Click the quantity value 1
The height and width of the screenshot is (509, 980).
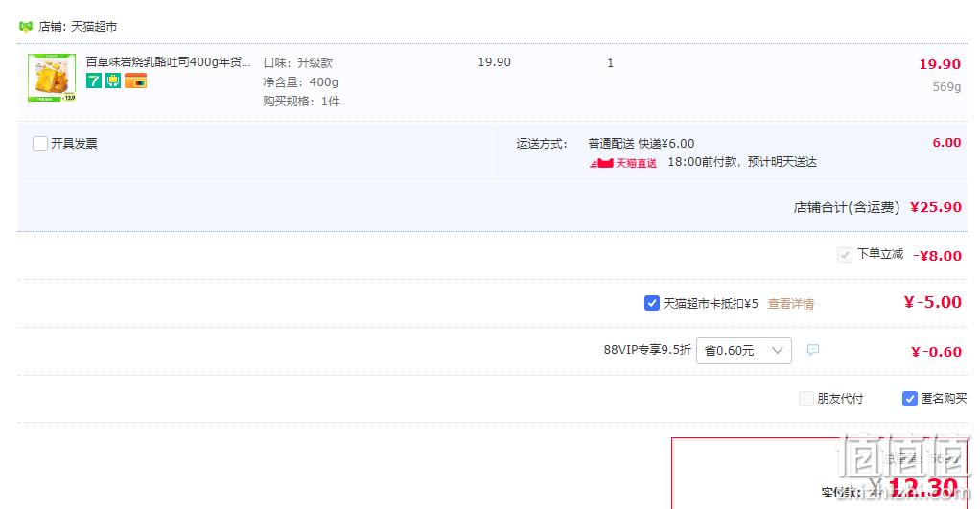click(x=610, y=63)
